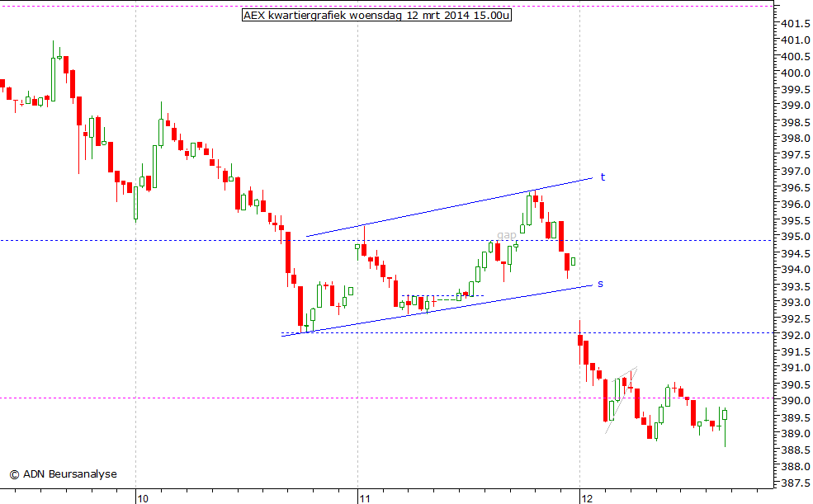Click the 389.0 price axis label
The height and width of the screenshot is (504, 813).
coord(796,434)
